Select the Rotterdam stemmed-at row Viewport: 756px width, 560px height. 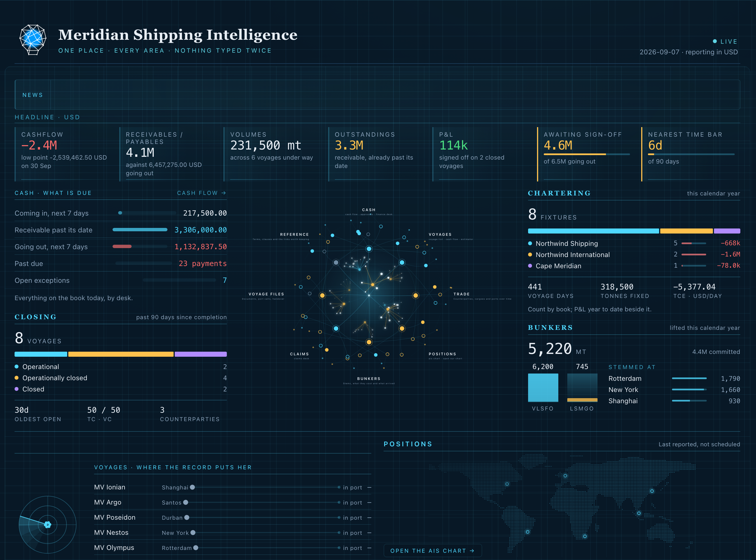click(674, 378)
